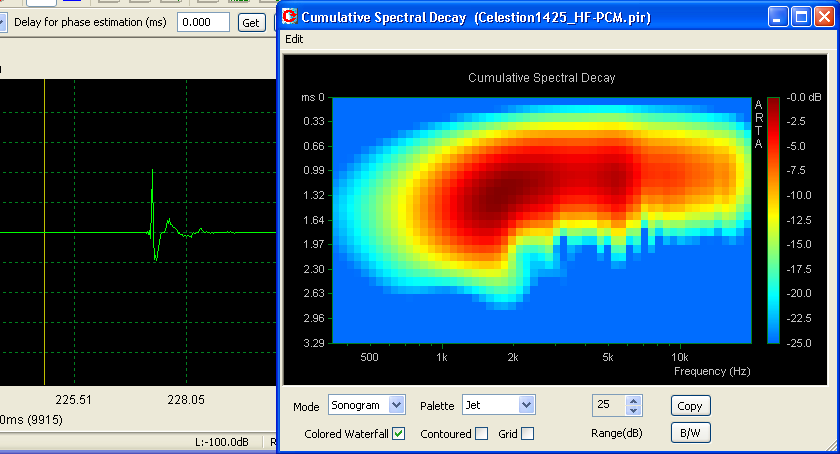The image size is (840, 454).
Task: Decrease range with stepper down arrow
Action: [x=633, y=410]
